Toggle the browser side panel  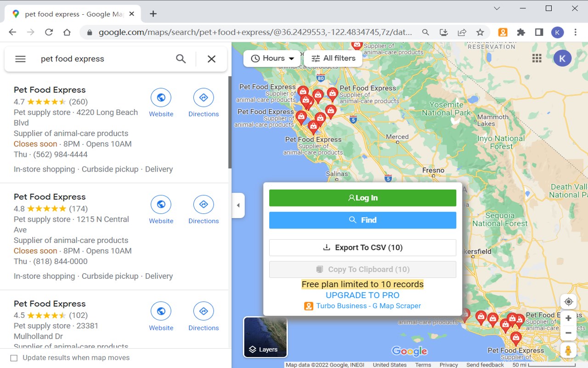pos(539,32)
